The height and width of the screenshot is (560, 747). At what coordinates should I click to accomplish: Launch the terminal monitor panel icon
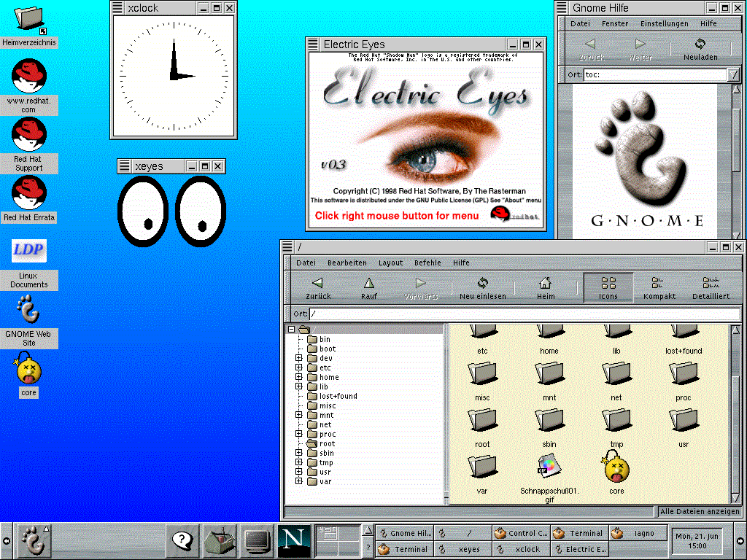tap(256, 540)
